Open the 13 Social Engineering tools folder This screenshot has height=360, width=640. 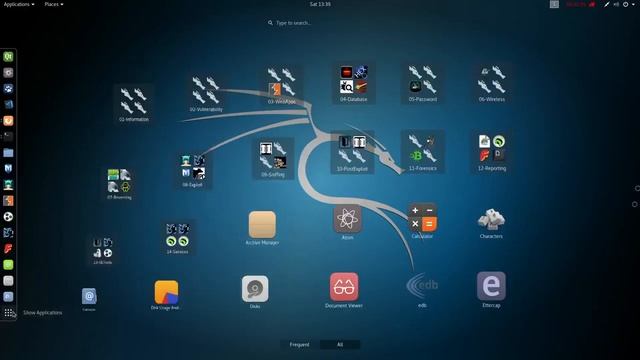(102, 250)
